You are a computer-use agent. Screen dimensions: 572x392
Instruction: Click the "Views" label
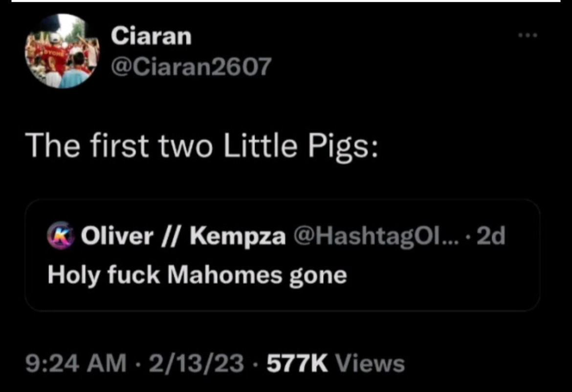tap(371, 364)
